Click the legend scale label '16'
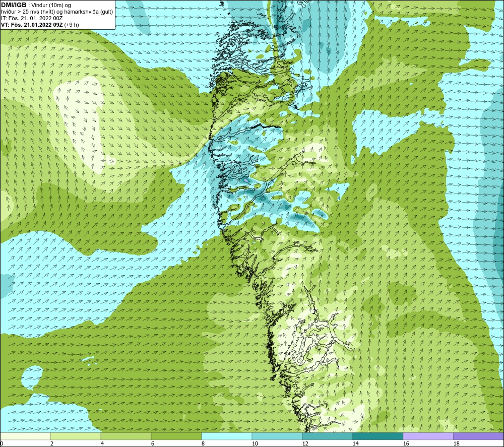The image size is (504, 447). click(x=406, y=443)
